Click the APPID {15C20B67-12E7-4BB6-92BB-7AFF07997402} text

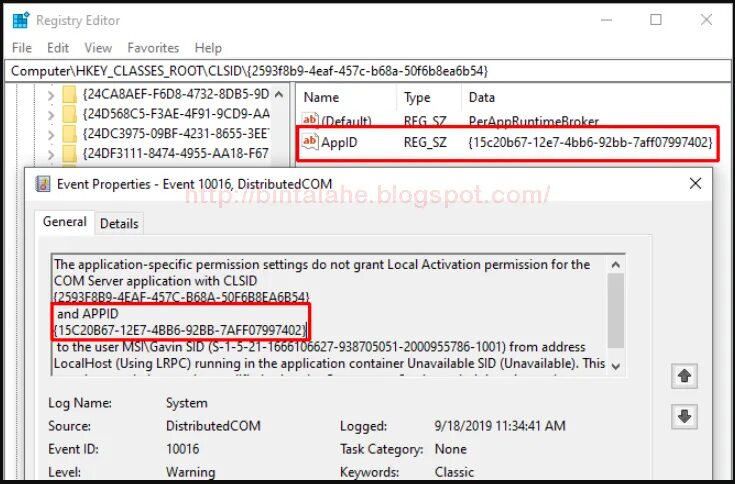(x=180, y=330)
